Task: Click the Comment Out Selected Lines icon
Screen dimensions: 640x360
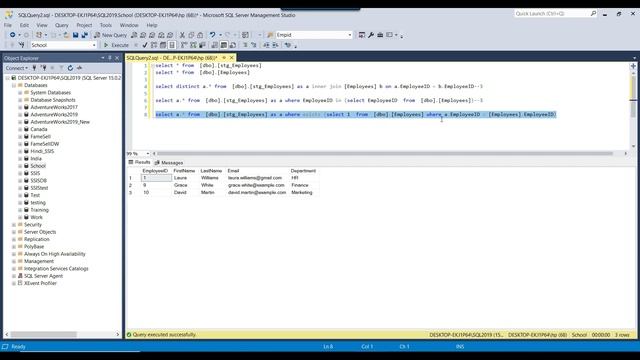Action: point(245,45)
